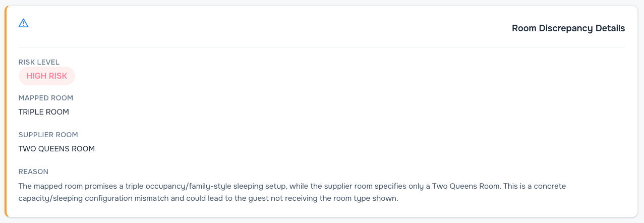Select the REASON label
Viewport: 644px width, 223px height.
tap(33, 172)
